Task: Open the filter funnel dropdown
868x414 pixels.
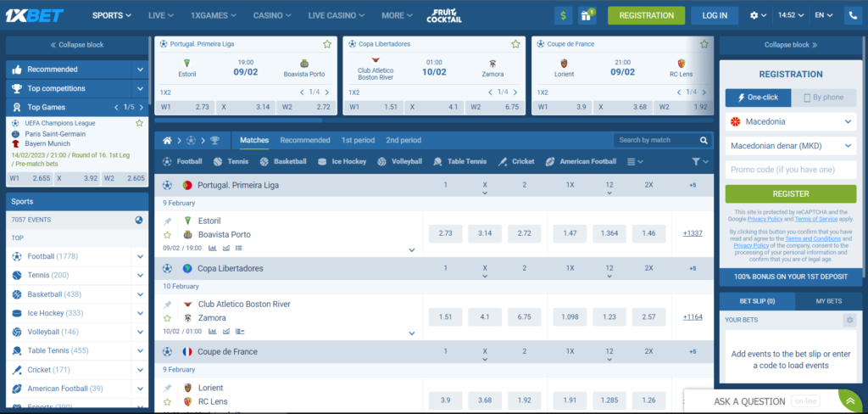Action: (x=699, y=162)
